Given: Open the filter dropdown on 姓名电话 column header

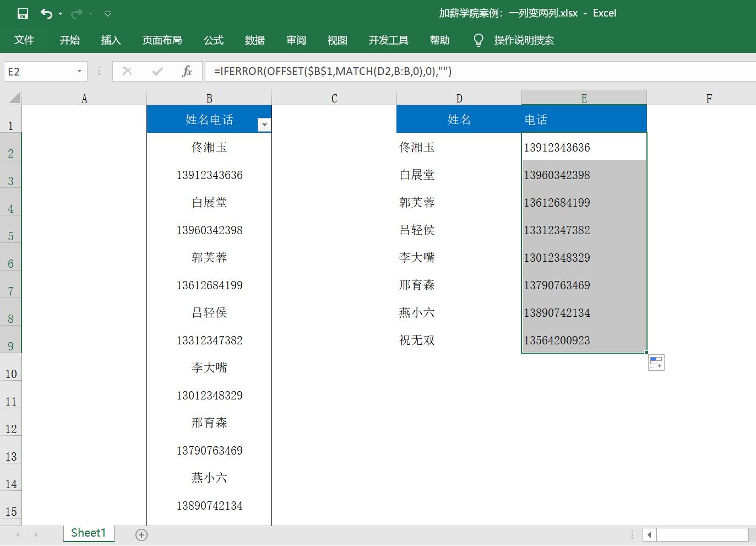Looking at the screenshot, I should [x=264, y=125].
